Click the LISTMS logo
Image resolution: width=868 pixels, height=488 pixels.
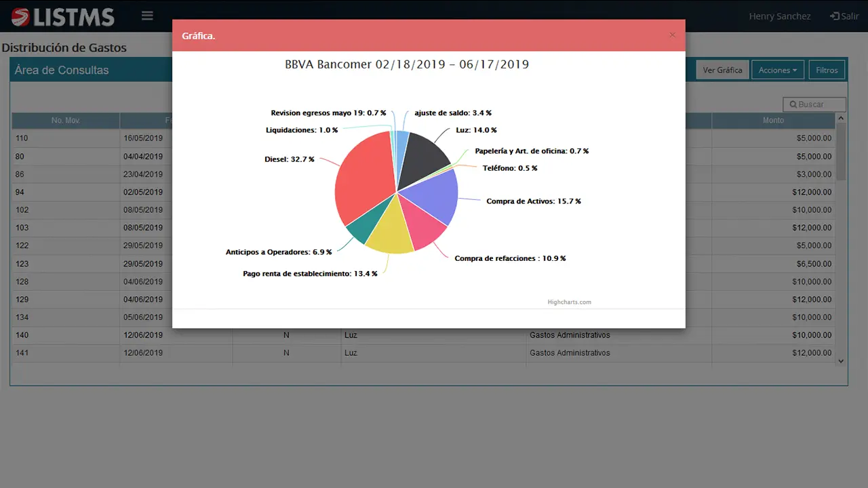click(x=63, y=16)
